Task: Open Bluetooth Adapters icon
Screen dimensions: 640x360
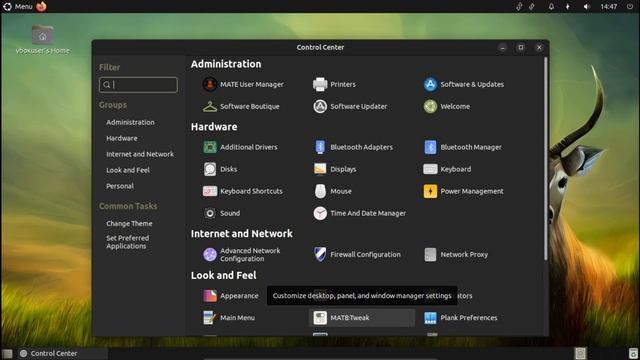Action: [320, 147]
